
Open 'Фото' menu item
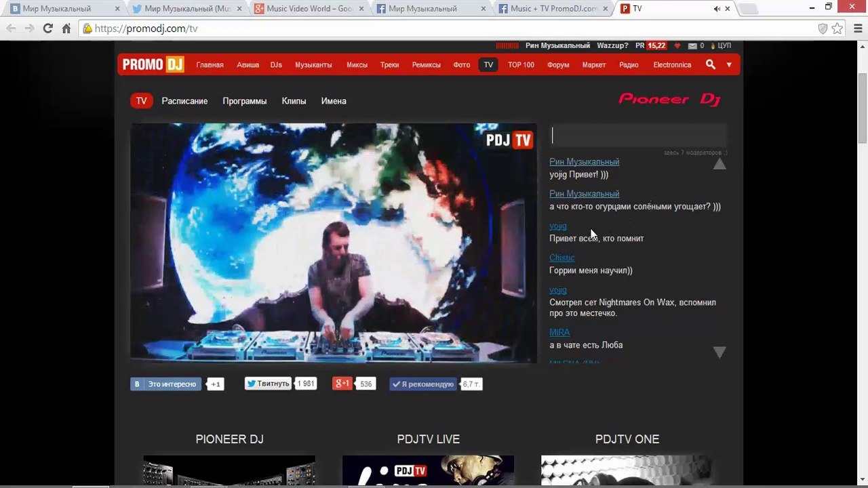tap(461, 65)
